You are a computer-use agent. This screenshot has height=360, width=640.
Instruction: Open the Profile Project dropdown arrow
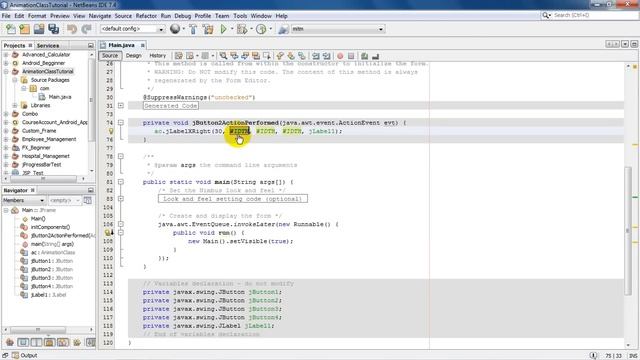[x=270, y=29]
